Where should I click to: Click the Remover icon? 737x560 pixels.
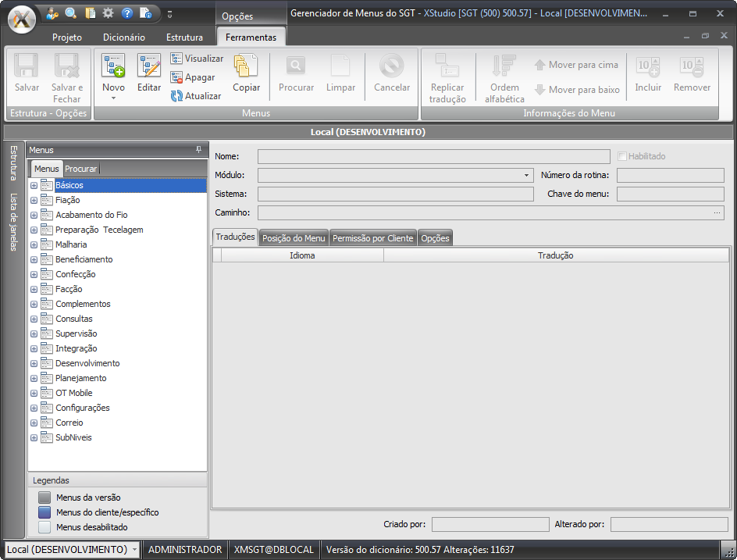point(692,66)
